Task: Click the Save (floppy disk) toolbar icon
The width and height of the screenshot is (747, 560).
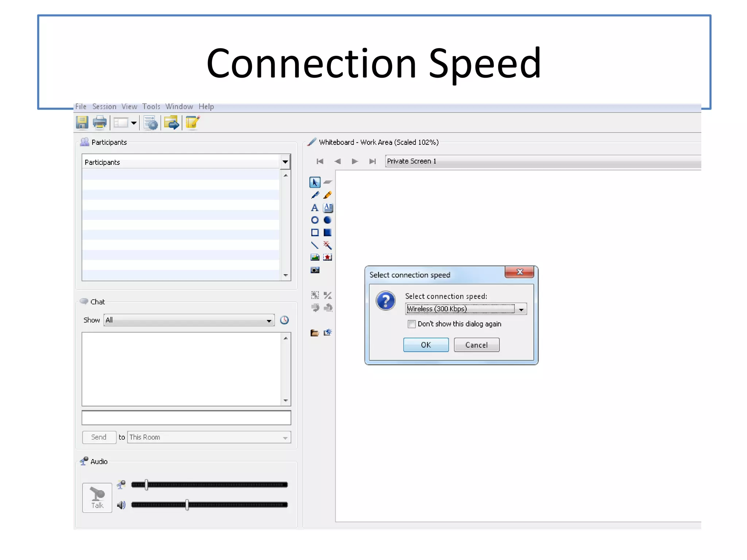Action: [82, 123]
